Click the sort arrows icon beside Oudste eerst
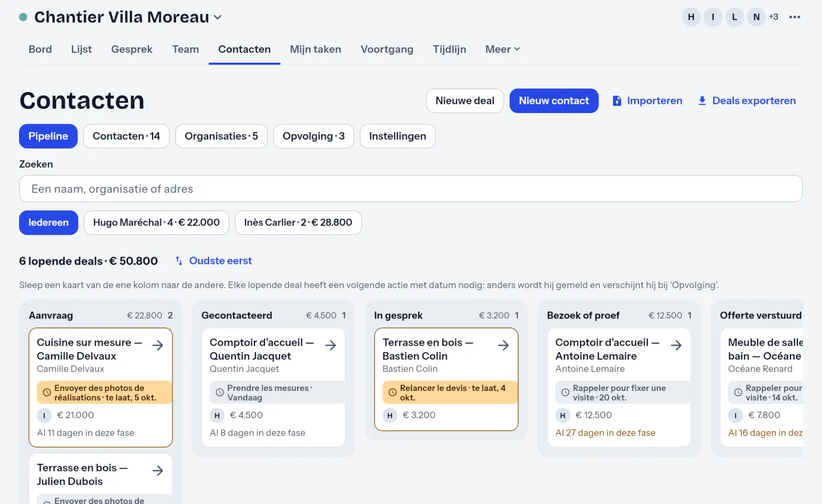Viewport: 822px width, 504px height. tap(179, 261)
